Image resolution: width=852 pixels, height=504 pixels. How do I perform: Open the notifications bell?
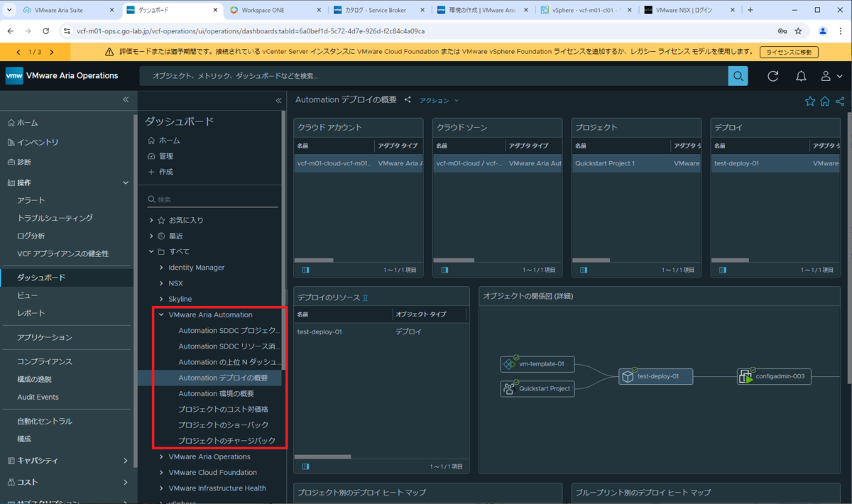click(801, 76)
